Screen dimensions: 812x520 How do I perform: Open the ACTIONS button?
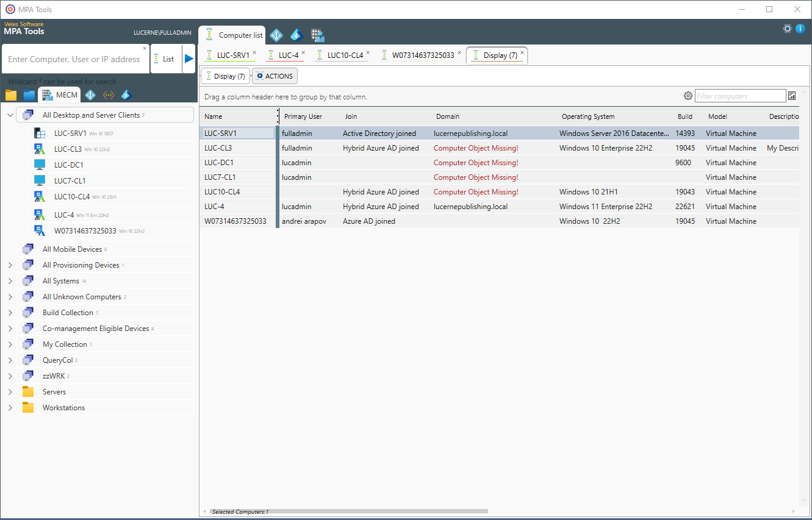[275, 76]
